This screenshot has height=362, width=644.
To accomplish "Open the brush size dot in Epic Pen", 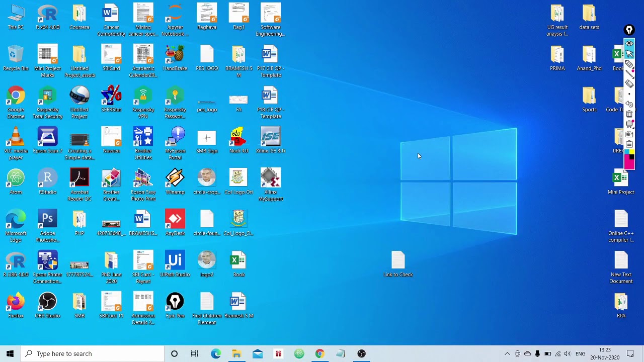I will (x=629, y=94).
